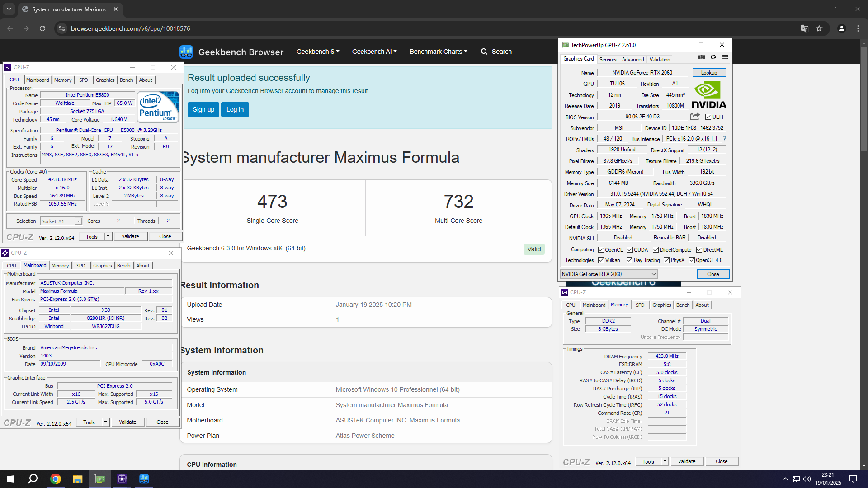Image resolution: width=868 pixels, height=488 pixels.
Task: Click the Bus Interface question mark icon
Action: click(x=725, y=139)
